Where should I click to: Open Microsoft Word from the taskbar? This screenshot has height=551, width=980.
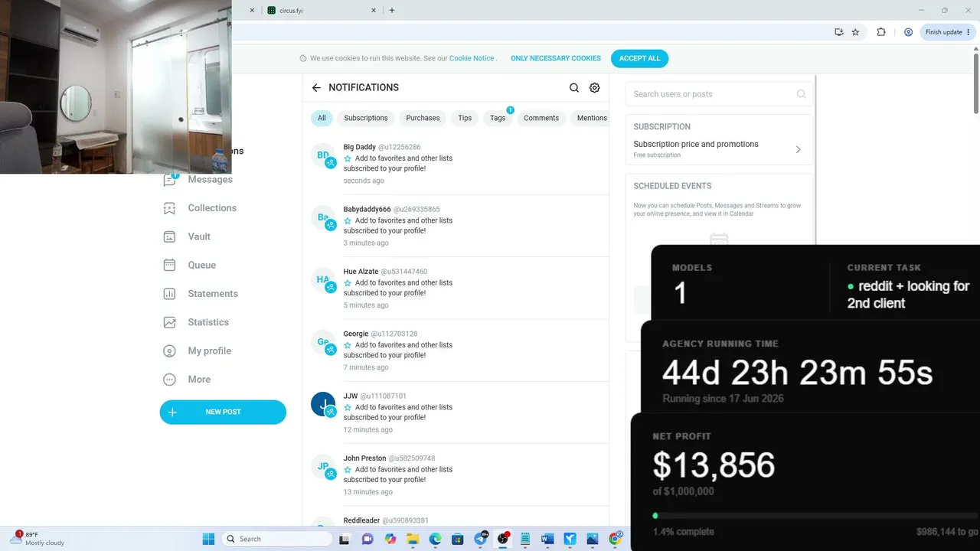(x=547, y=539)
